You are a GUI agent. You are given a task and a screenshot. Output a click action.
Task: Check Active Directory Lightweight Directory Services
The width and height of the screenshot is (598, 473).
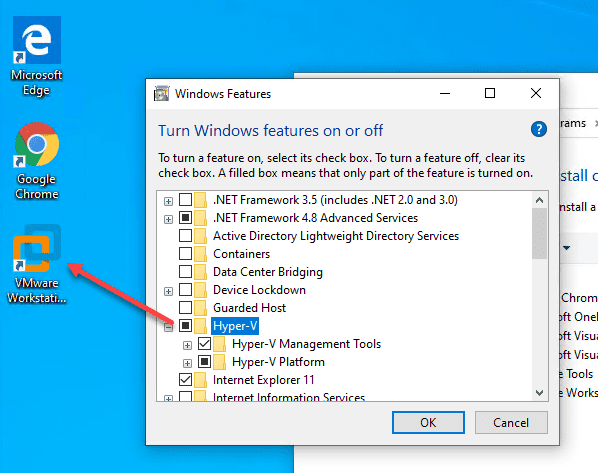[185, 235]
